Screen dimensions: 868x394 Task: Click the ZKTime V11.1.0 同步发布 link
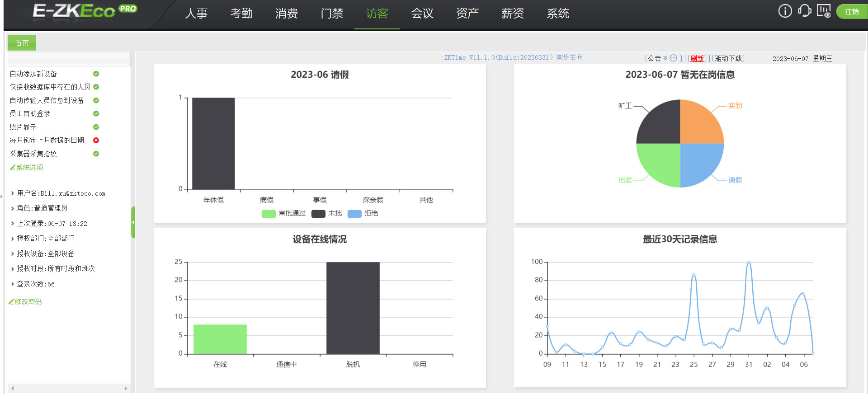coord(513,57)
